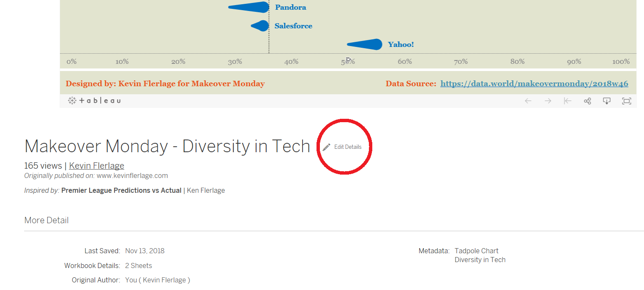
Task: Click the More Detail heading
Action: coord(46,220)
